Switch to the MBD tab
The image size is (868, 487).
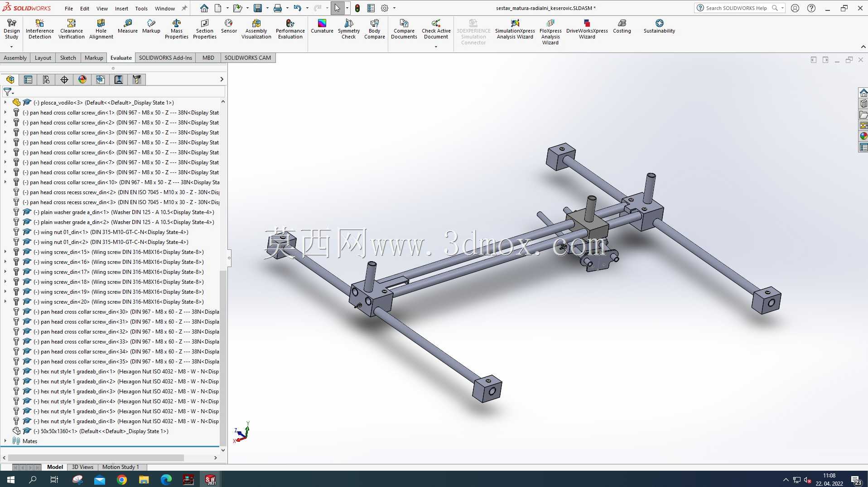(208, 58)
